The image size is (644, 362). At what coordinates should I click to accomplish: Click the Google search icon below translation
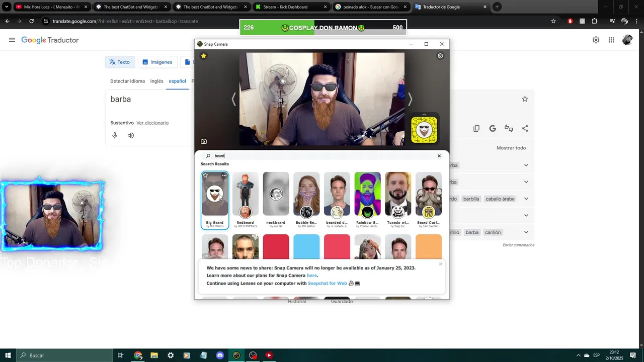point(493,129)
